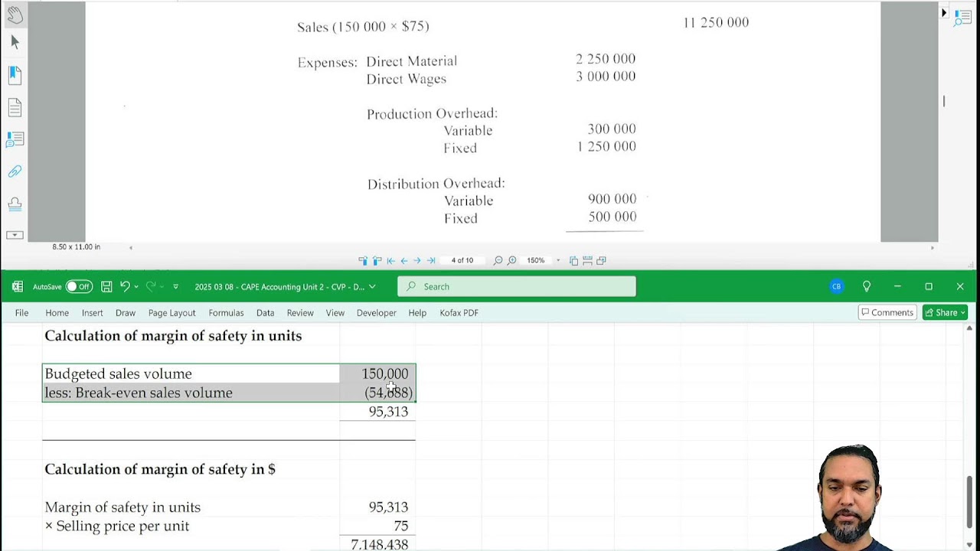Open the Data ribbon tab

click(266, 313)
